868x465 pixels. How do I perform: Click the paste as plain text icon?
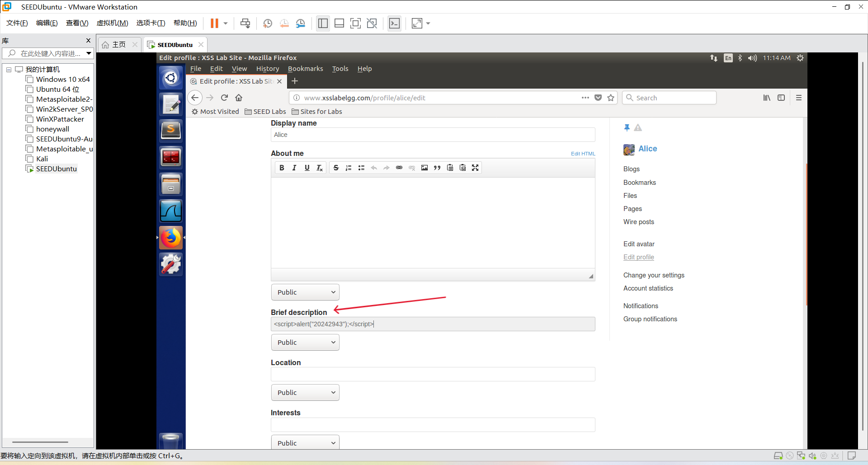click(x=450, y=168)
